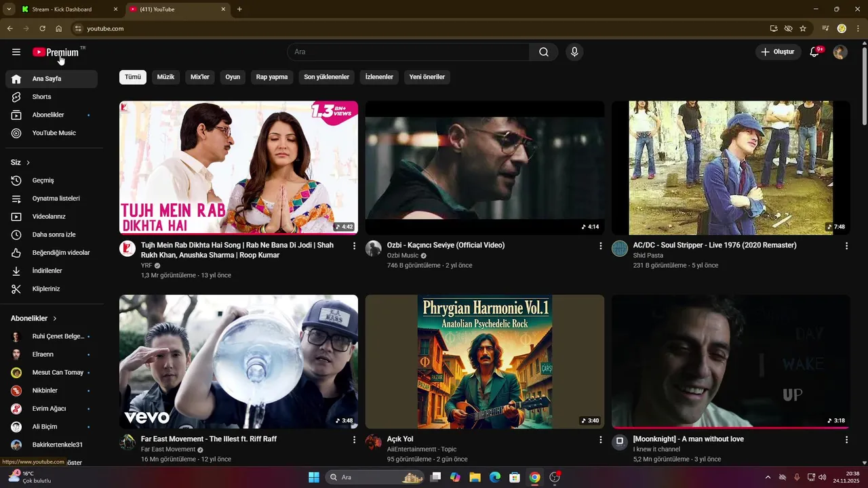Screen dimensions: 868x488
Task: Play Moonknight A man without love thumbnail
Action: (x=731, y=361)
